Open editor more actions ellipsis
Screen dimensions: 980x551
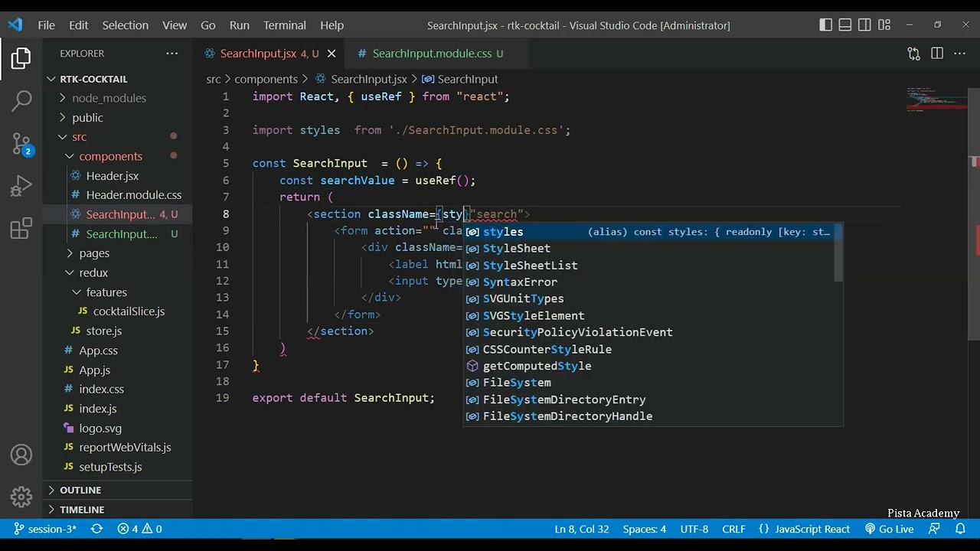pyautogui.click(x=961, y=54)
